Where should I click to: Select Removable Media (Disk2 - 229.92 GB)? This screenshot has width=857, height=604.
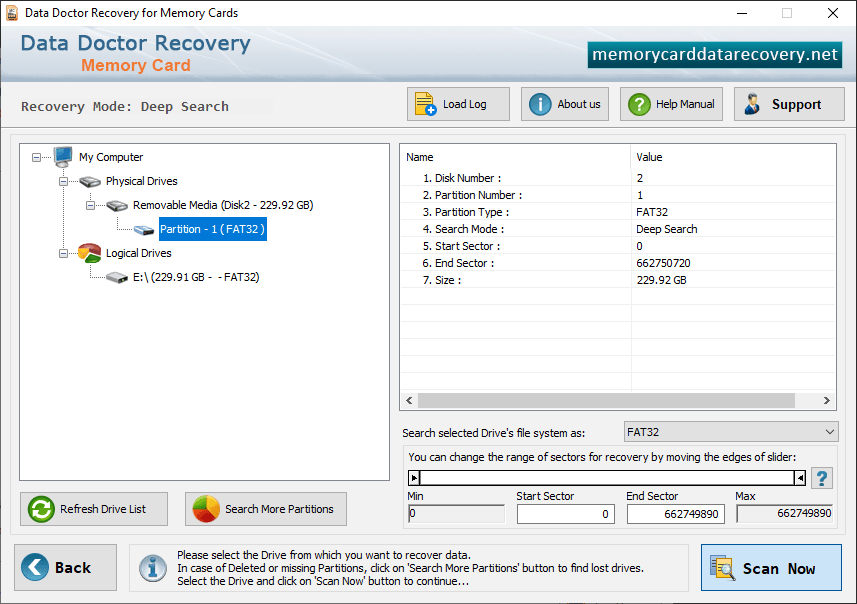(223, 205)
